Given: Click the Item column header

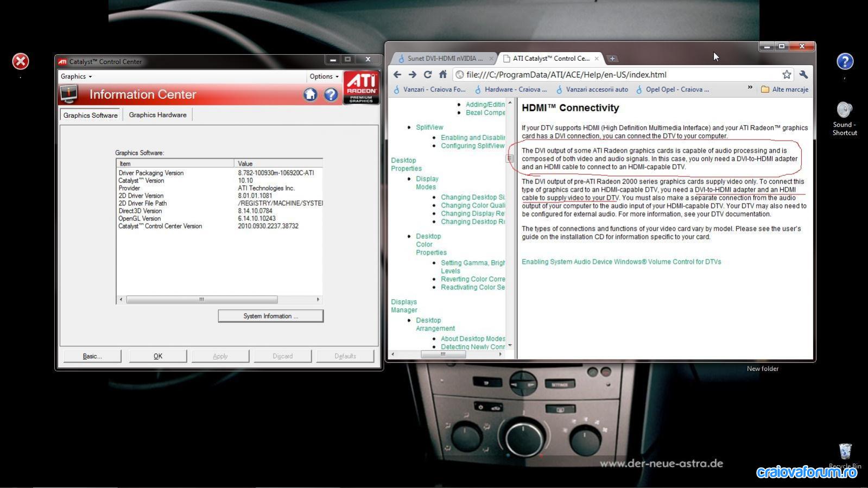Looking at the screenshot, I should point(175,163).
